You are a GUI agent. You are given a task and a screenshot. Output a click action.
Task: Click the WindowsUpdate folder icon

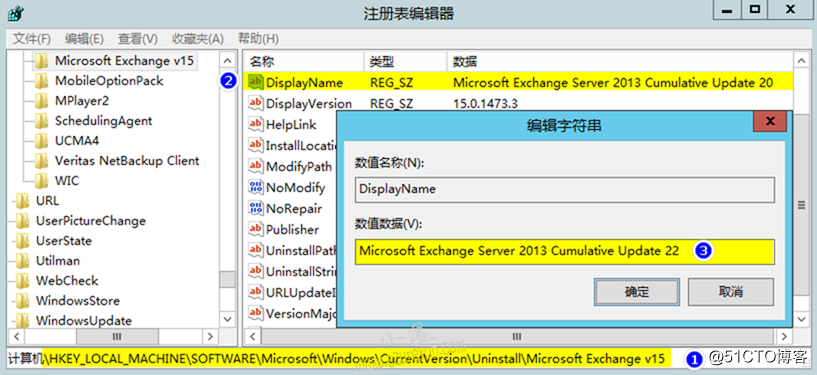23,320
